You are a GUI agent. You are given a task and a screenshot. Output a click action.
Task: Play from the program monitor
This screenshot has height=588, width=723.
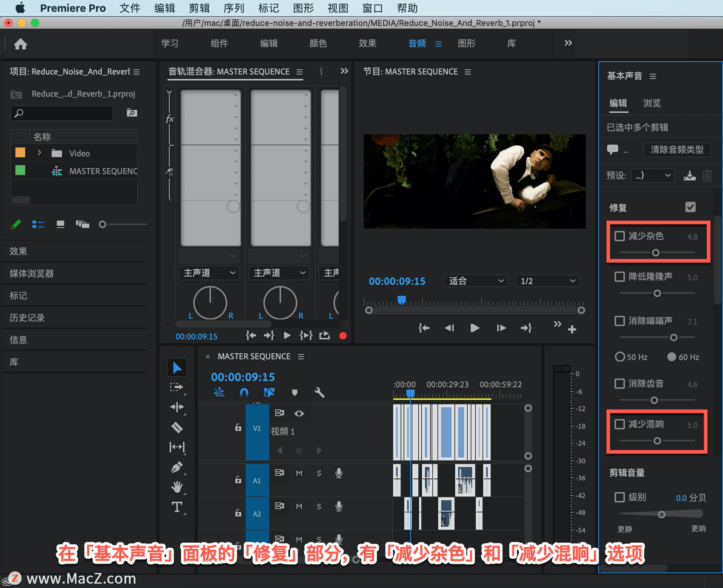pos(474,328)
